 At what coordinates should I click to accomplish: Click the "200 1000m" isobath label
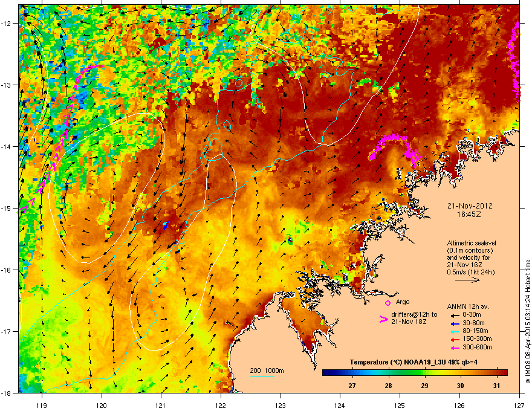(x=267, y=371)
